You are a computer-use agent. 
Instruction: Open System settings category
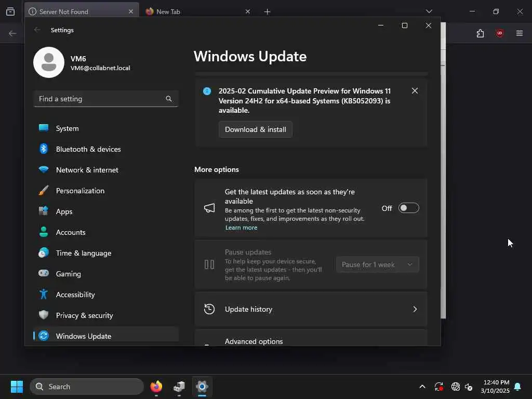(106, 128)
